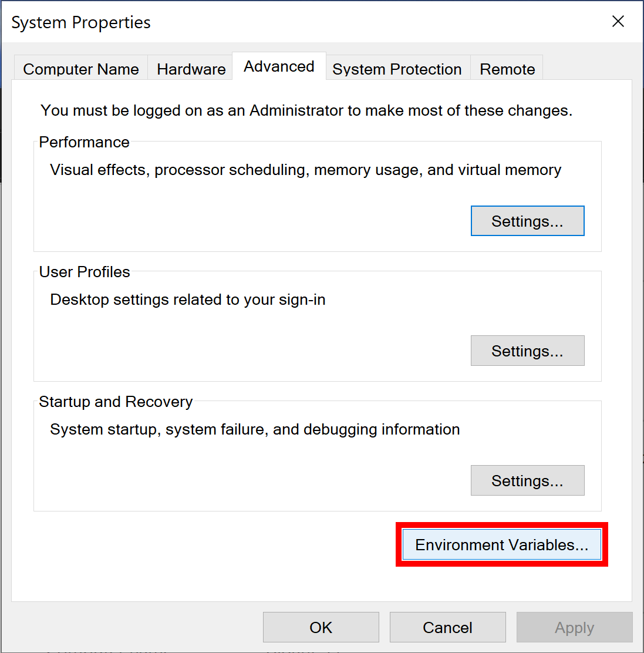Image resolution: width=644 pixels, height=653 pixels.
Task: Cancel the System Properties dialog
Action: click(x=447, y=627)
